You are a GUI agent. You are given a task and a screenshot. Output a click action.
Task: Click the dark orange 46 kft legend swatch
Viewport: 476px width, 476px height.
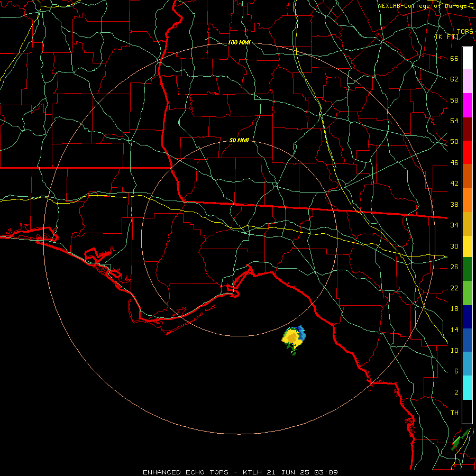(x=467, y=176)
